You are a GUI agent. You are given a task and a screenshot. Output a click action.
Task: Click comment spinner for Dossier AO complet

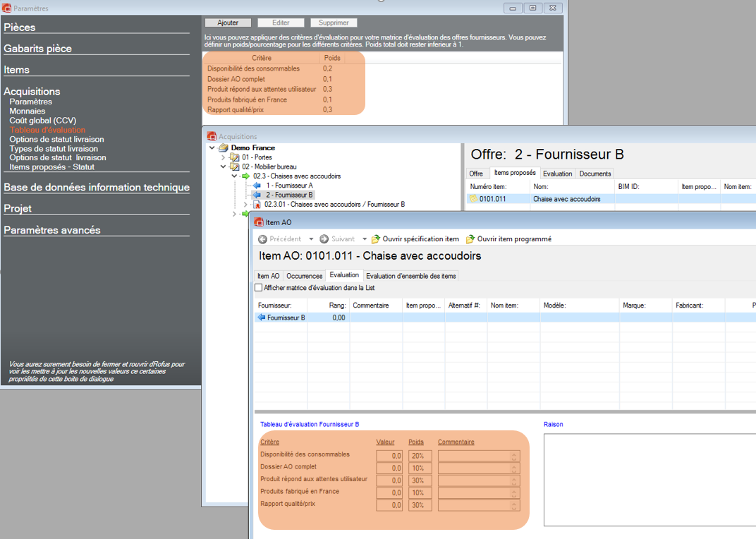515,468
